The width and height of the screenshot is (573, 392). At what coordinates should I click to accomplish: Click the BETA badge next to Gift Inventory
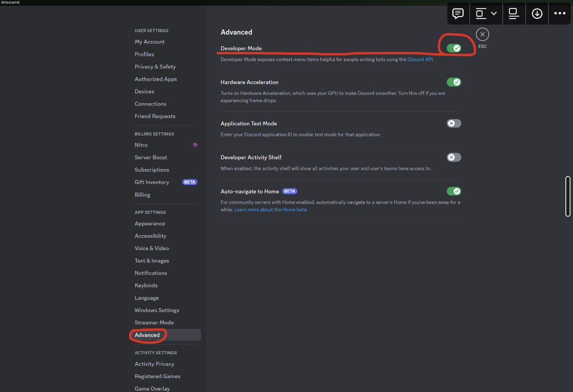[190, 182]
